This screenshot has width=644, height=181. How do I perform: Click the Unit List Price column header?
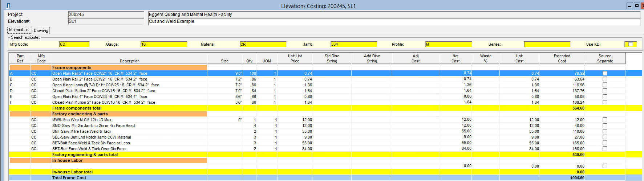(x=295, y=58)
